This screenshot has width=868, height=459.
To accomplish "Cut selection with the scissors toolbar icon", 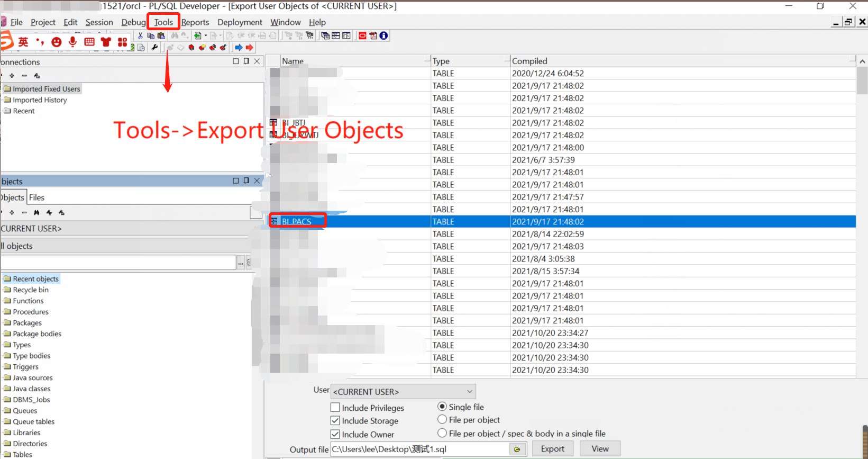I will click(140, 35).
